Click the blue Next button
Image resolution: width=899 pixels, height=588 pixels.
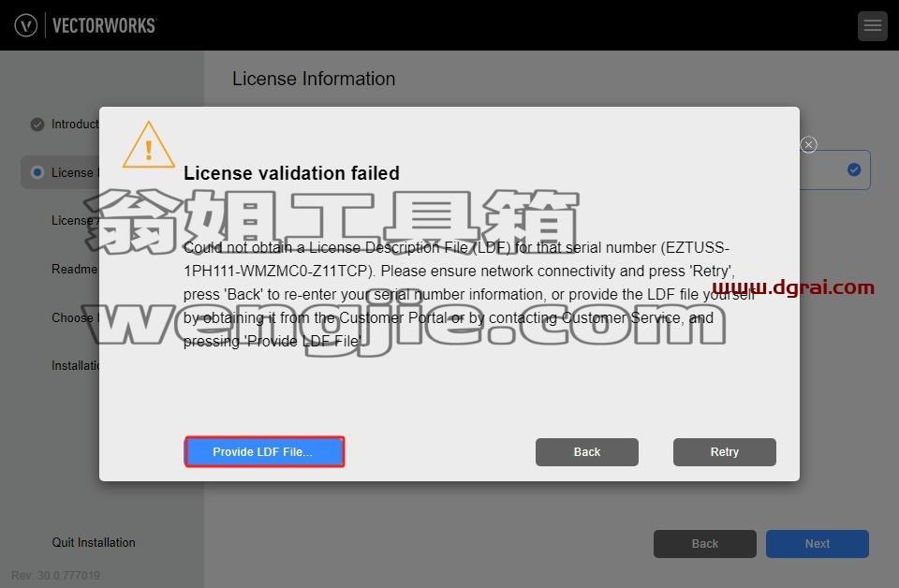coord(817,543)
